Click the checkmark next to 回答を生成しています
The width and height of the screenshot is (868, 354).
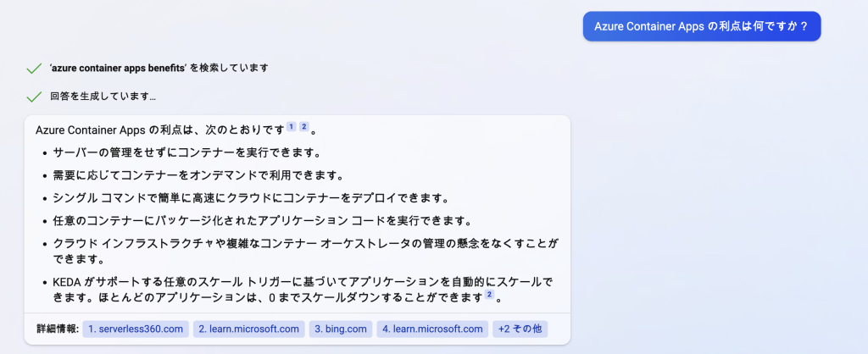click(34, 97)
